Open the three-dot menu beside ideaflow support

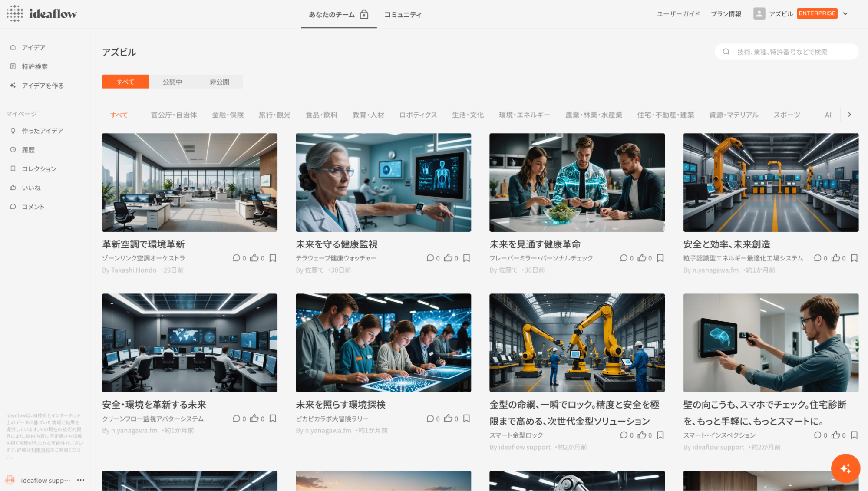click(81, 480)
